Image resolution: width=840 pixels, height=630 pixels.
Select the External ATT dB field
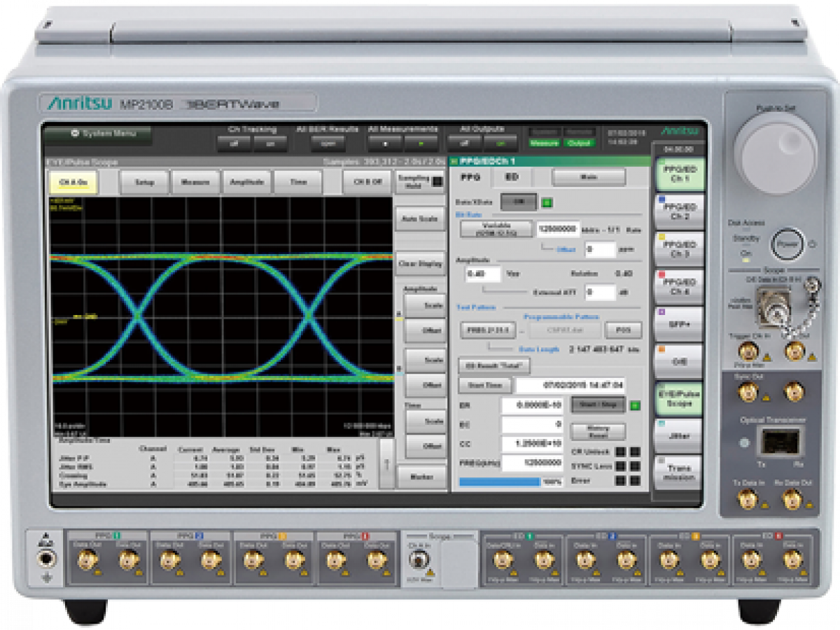click(601, 293)
